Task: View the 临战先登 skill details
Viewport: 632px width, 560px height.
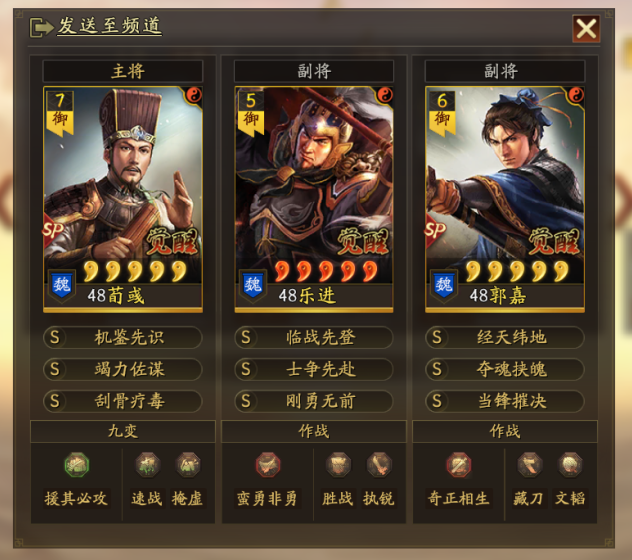Action: click(314, 337)
